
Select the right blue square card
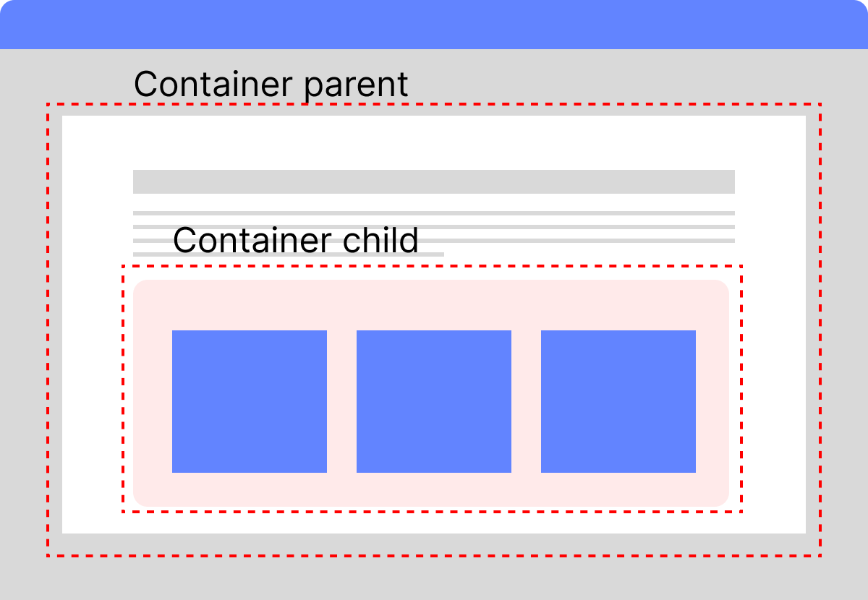coord(618,401)
